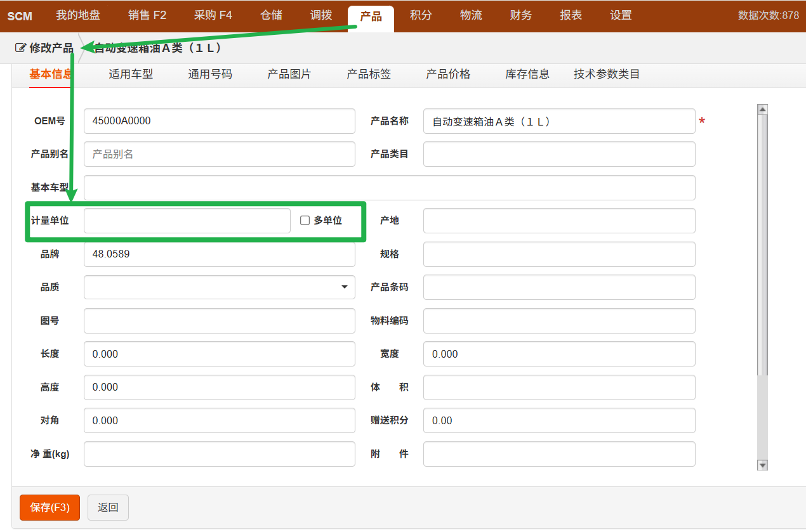Select the 产品别名 input box
The height and width of the screenshot is (532, 806).
pyautogui.click(x=219, y=154)
